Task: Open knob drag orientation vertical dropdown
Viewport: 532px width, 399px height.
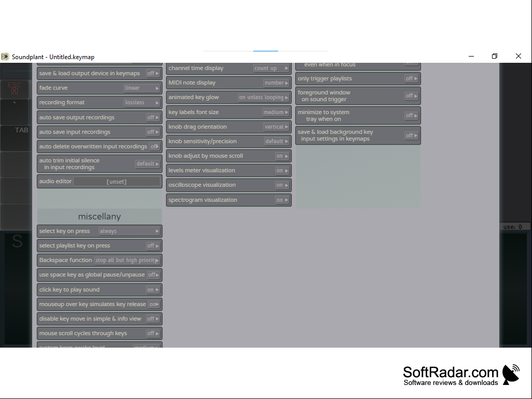Action: click(x=276, y=127)
